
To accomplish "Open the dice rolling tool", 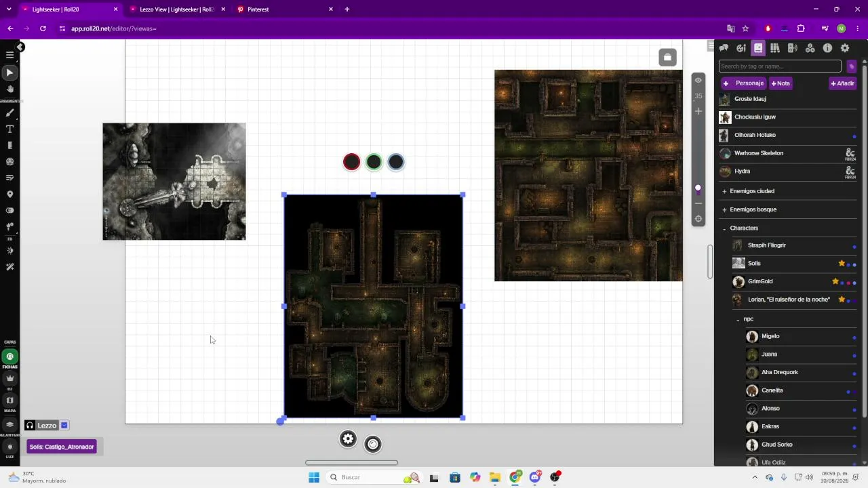I will click(x=9, y=161).
